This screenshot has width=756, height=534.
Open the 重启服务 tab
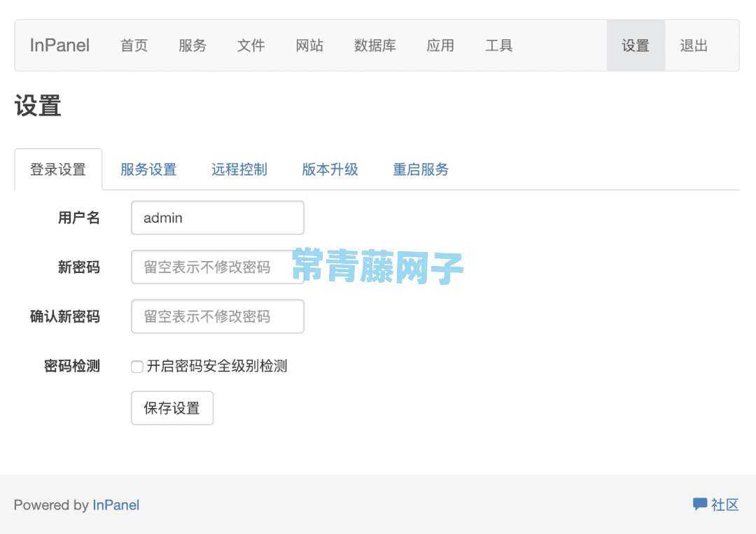420,169
